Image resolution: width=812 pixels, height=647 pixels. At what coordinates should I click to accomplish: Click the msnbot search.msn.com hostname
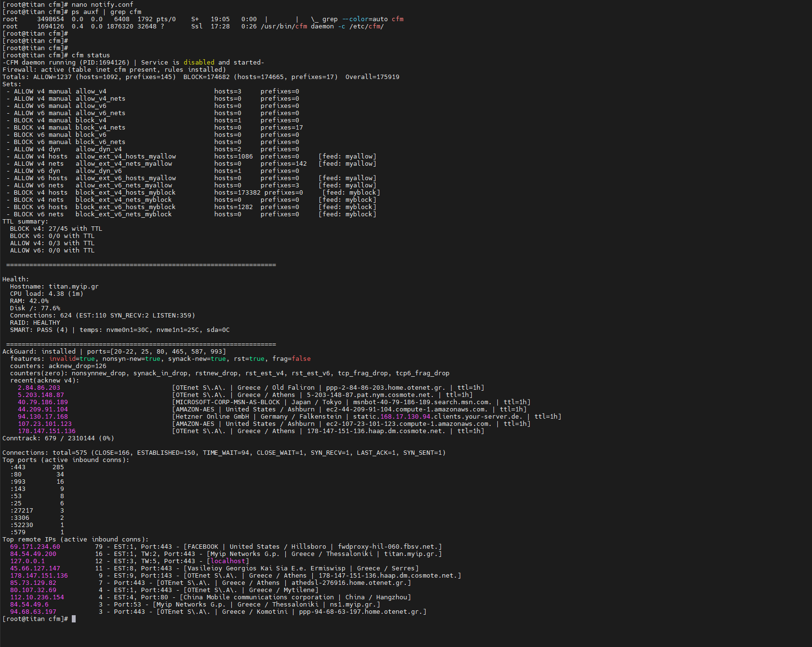422,402
